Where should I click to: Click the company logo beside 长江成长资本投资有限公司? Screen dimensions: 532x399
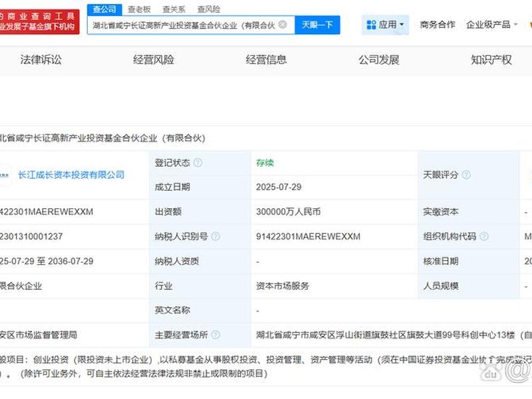5,175
